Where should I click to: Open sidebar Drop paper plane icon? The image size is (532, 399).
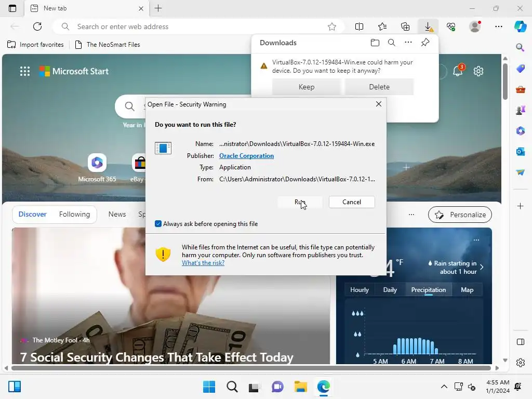click(x=520, y=172)
